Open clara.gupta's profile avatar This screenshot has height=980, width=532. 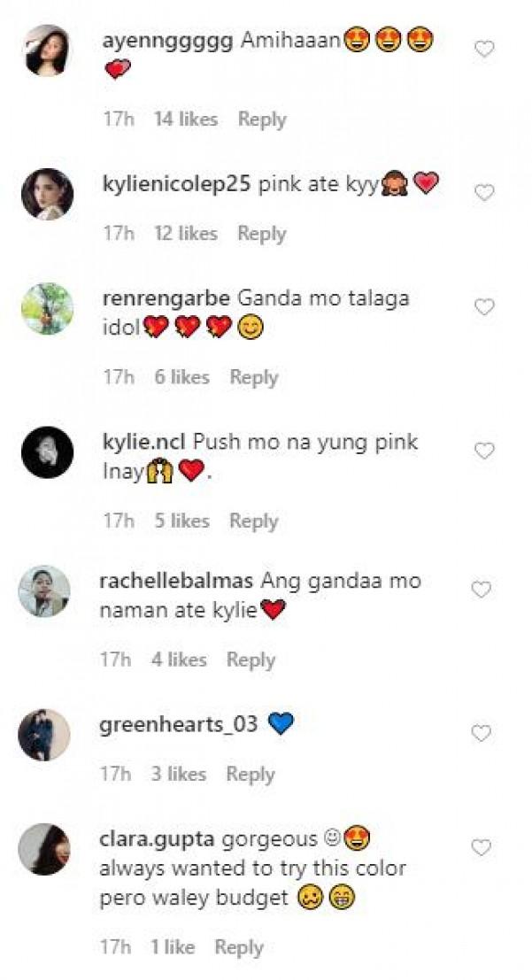43,849
